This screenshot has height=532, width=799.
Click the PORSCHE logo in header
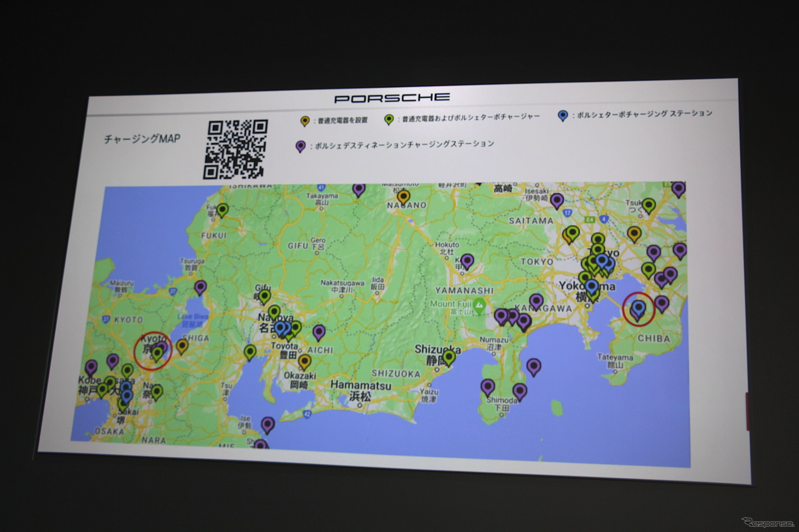pyautogui.click(x=392, y=98)
